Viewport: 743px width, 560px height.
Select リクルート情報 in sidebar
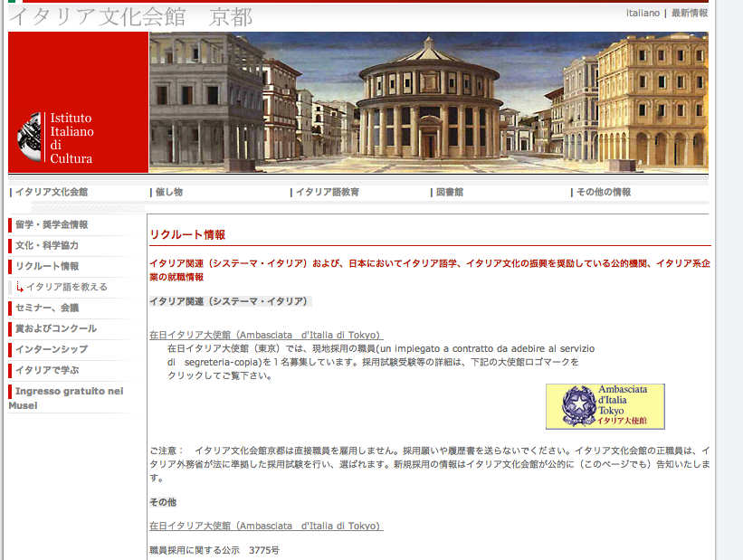[x=47, y=266]
